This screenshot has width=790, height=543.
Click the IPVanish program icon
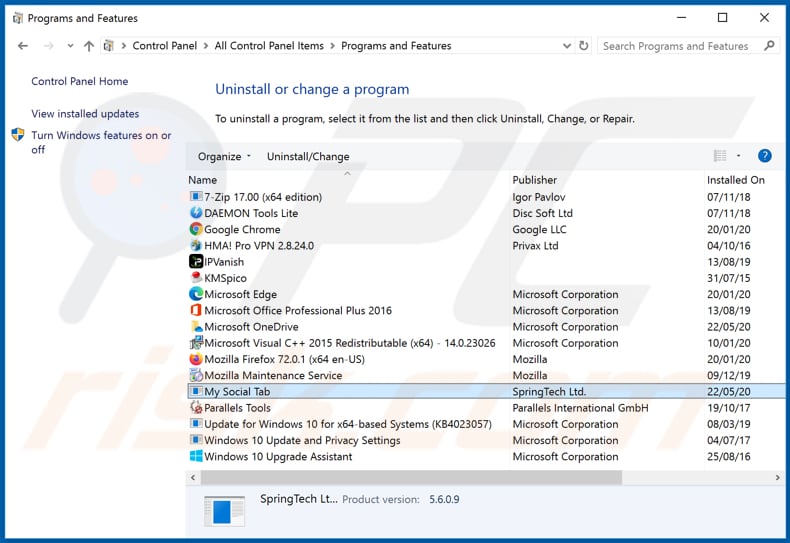pos(195,261)
